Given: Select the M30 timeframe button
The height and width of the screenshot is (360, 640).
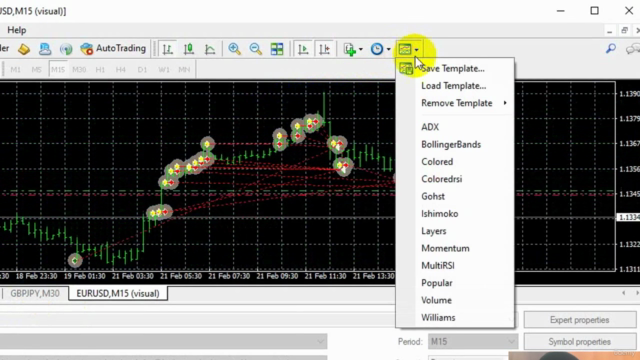Looking at the screenshot, I should coord(79,69).
